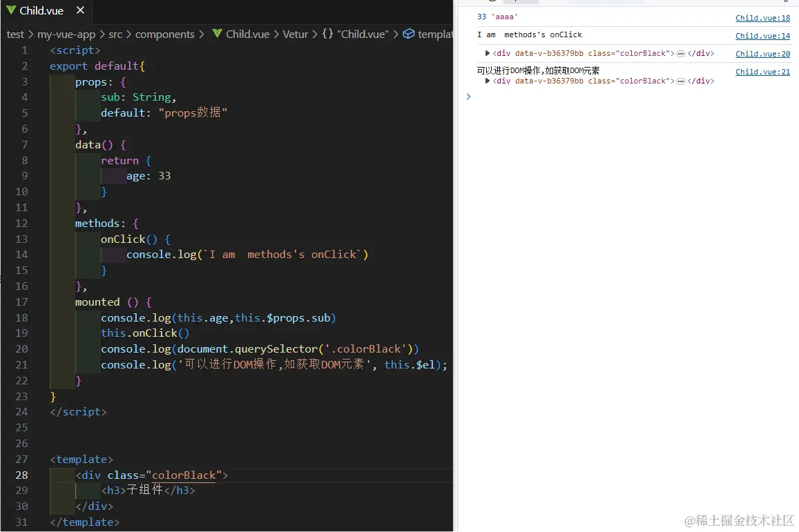
Task: Click line number 17 in the gutter
Action: point(21,302)
